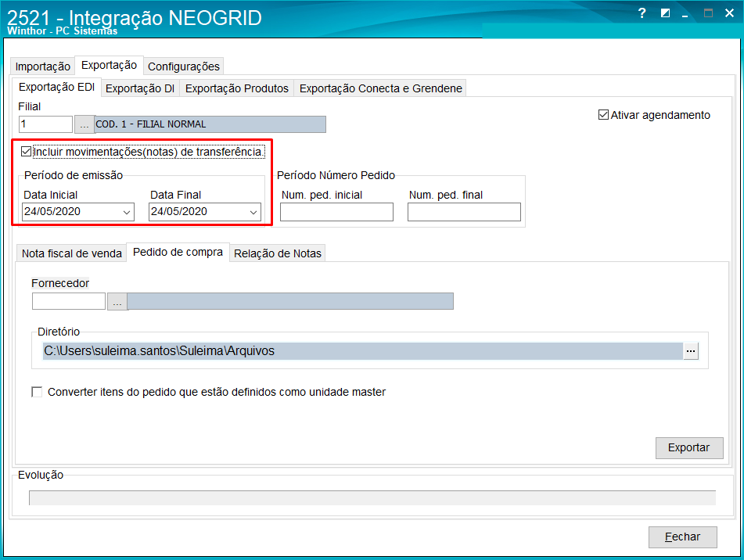Open the Fornecedor lookup ellipsis button
The image size is (744, 560).
(117, 302)
